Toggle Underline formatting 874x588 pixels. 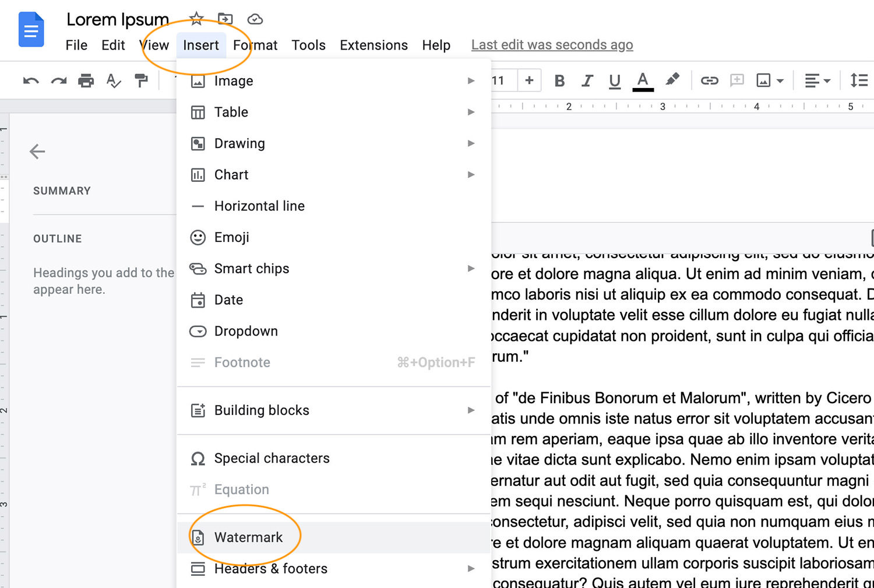click(x=615, y=80)
